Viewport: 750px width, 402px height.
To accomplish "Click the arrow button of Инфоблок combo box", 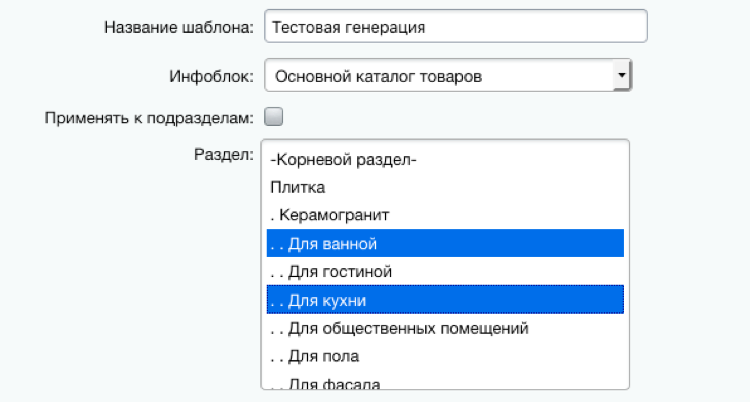I will point(622,75).
